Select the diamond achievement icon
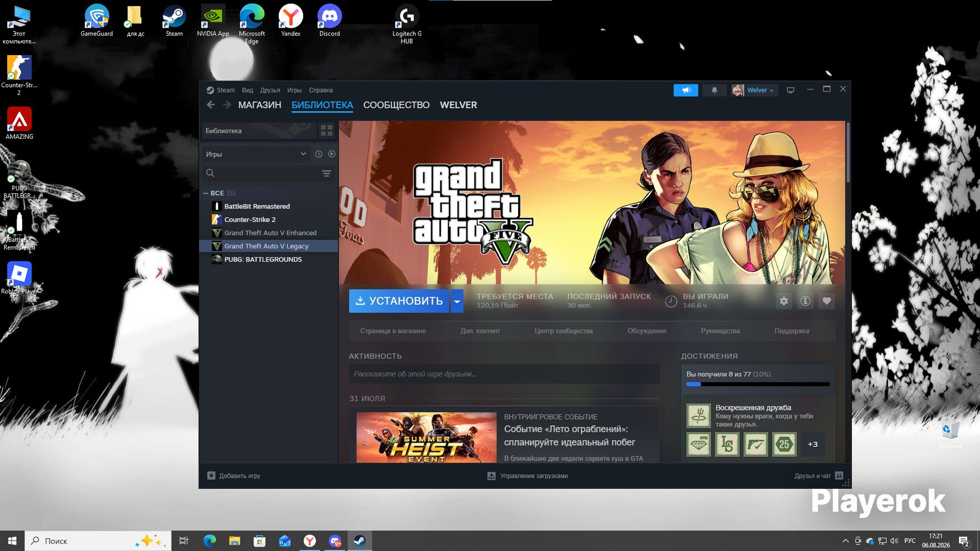This screenshot has height=551, width=980. [698, 444]
